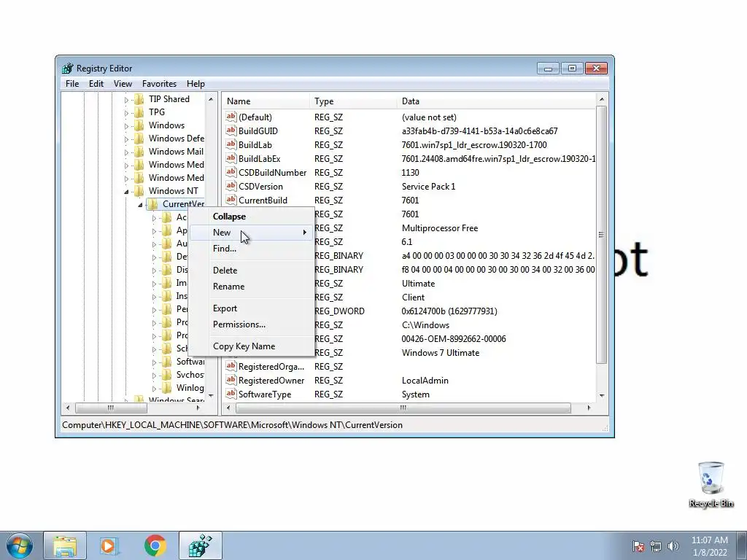Expand the TPG tree node

(126, 113)
